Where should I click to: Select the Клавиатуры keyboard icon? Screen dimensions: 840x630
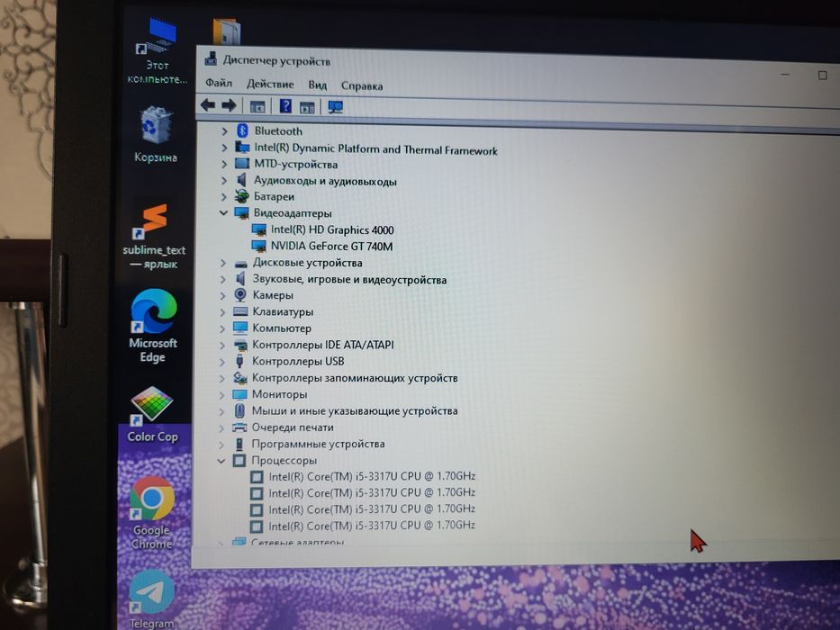240,311
